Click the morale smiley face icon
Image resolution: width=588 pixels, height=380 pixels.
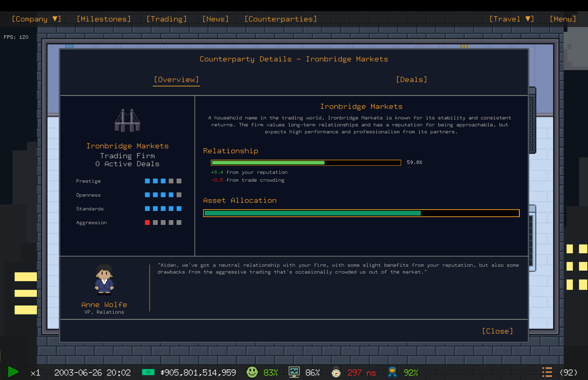click(252, 372)
